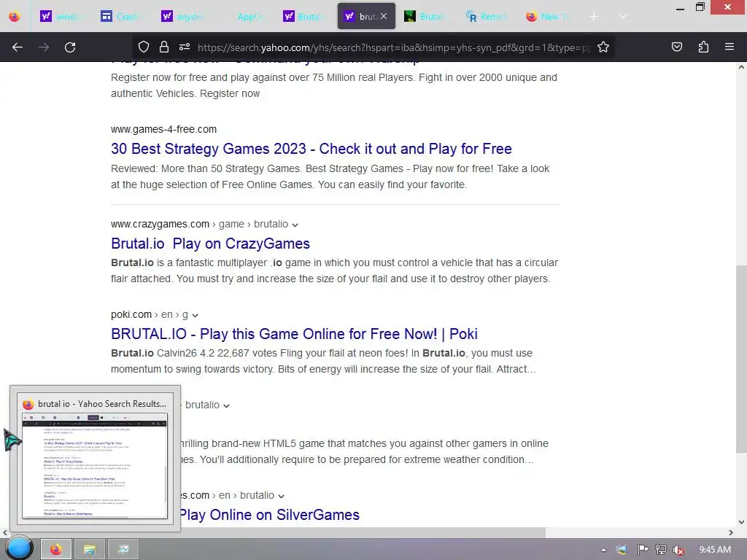Viewport: 747px width, 560px height.
Task: Click the tray icon left of the flag
Action: click(x=622, y=550)
